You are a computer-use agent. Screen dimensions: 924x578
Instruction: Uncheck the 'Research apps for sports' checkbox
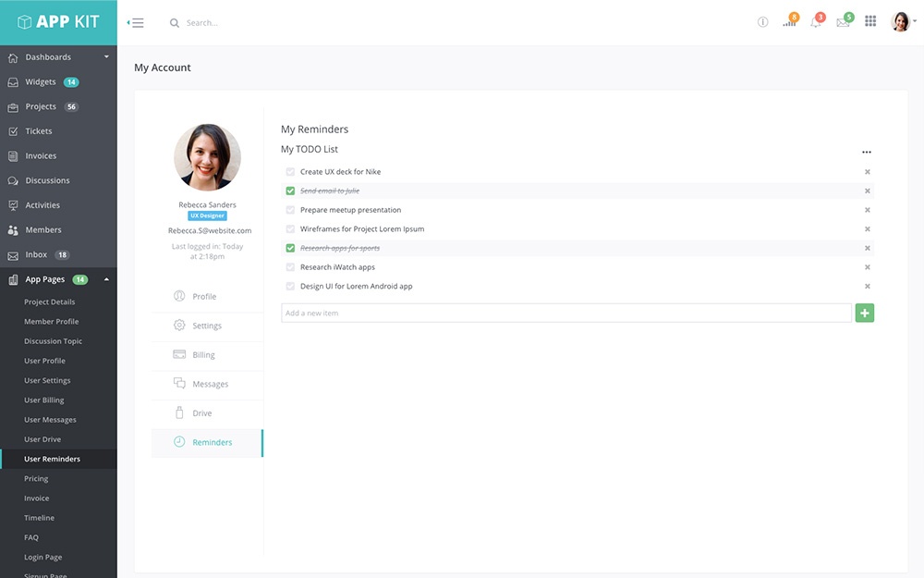point(290,248)
